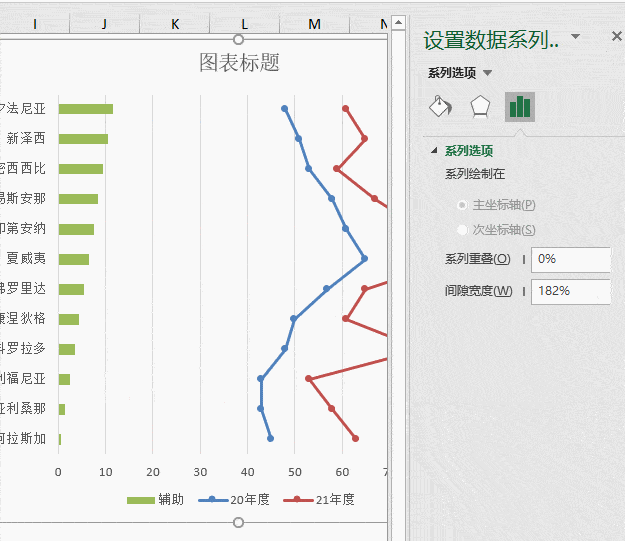Select the 次坐标轴(S) radio button
Screen dimensions: 625x541
tap(462, 230)
